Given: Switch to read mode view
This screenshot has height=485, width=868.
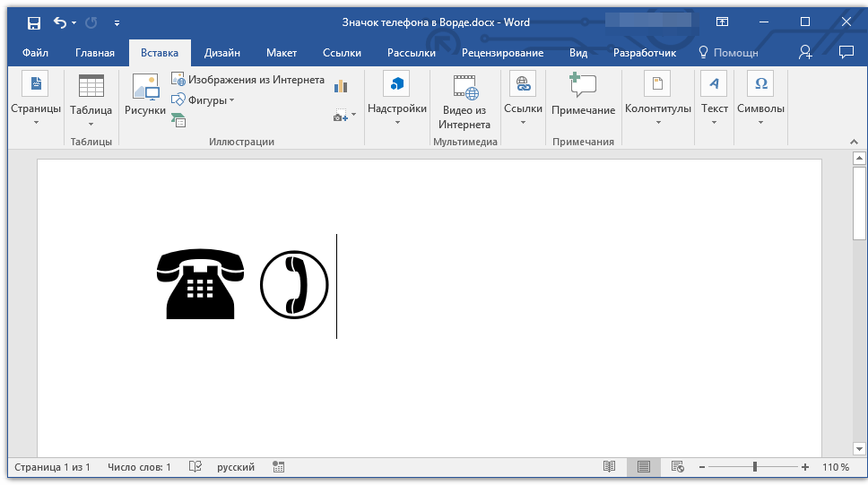Looking at the screenshot, I should click(x=610, y=467).
